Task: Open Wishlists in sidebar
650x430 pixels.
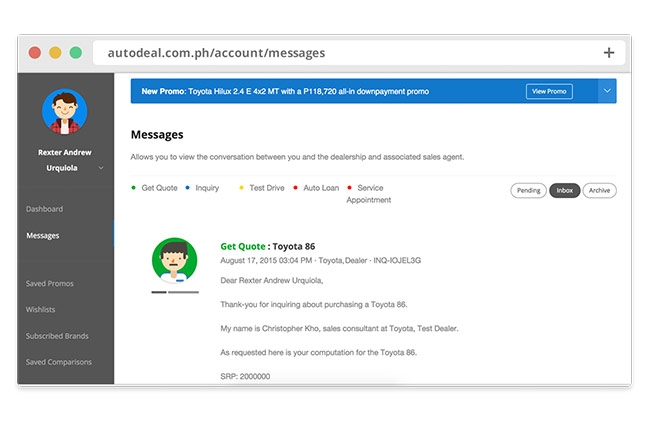Action: pyautogui.click(x=40, y=310)
